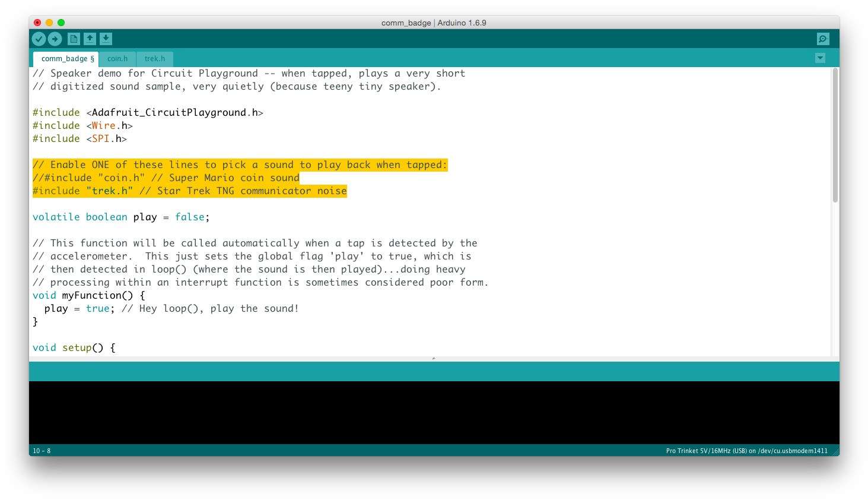
Task: Create a new sketch via page icon
Action: (x=74, y=39)
